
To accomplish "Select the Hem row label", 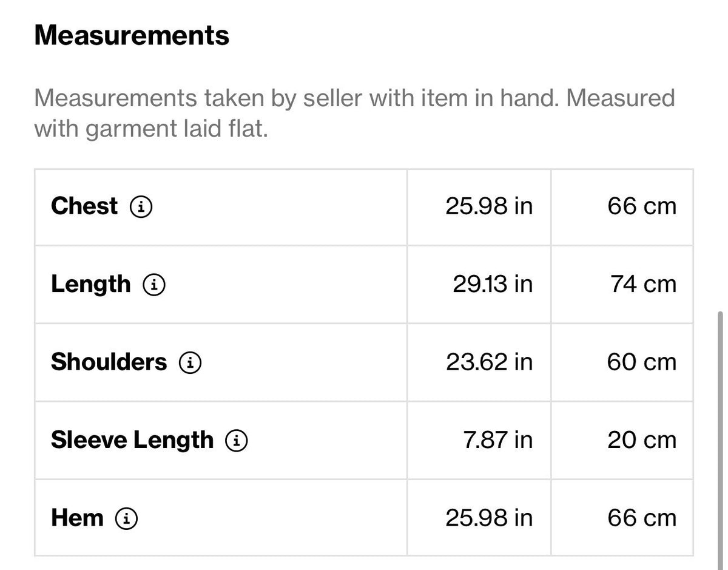I will 77,518.
